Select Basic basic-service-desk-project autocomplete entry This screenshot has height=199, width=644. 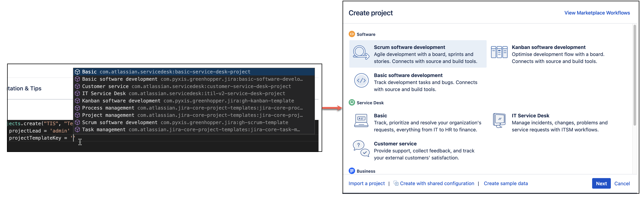click(194, 72)
